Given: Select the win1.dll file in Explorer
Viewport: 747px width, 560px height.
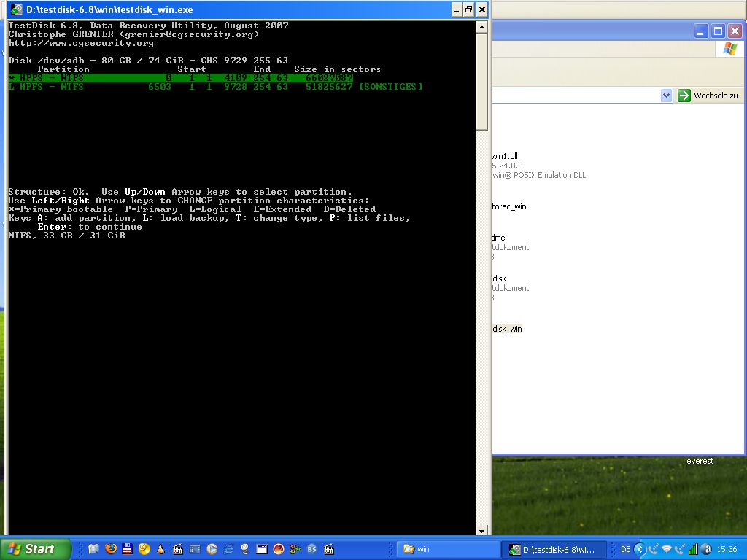Looking at the screenshot, I should [x=505, y=156].
